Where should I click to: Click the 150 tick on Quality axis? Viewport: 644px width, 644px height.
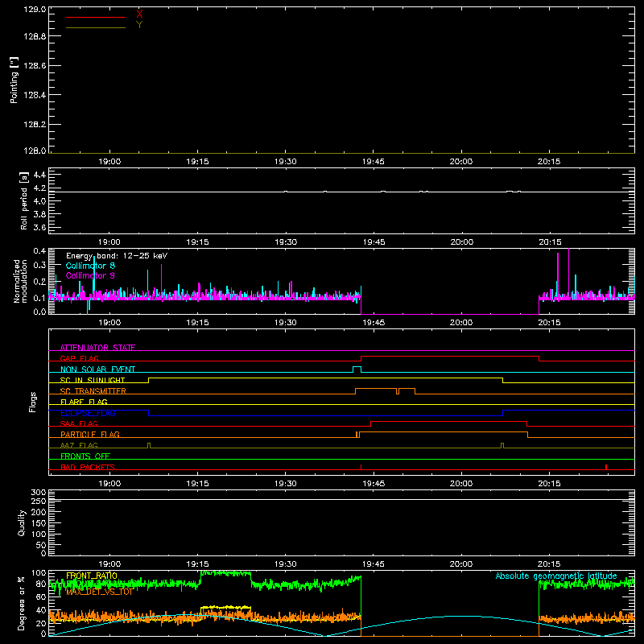point(39,523)
